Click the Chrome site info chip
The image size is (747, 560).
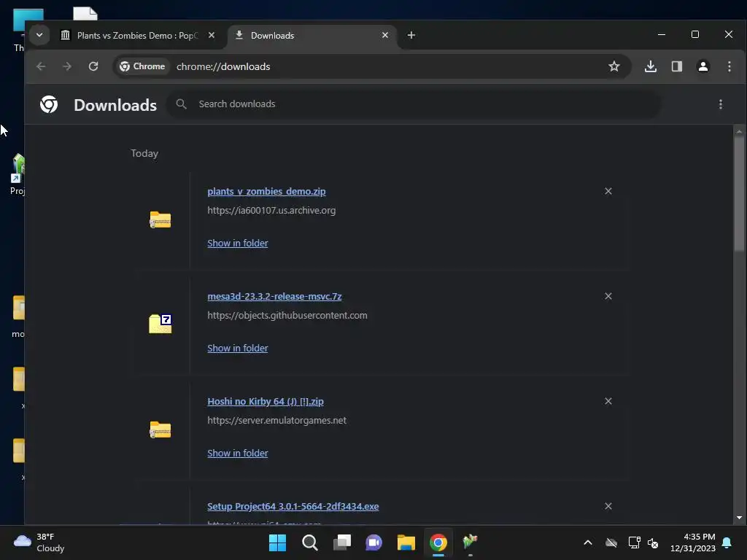pyautogui.click(x=142, y=66)
